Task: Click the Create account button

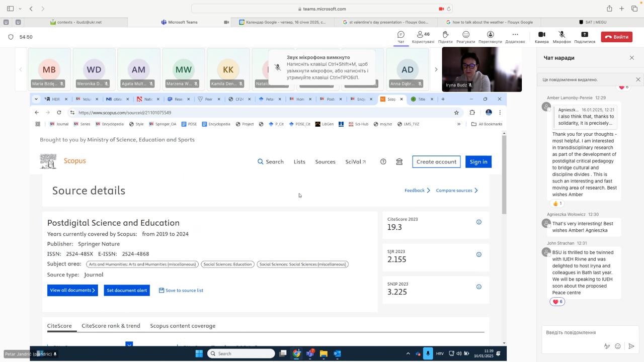Action: [436, 161]
